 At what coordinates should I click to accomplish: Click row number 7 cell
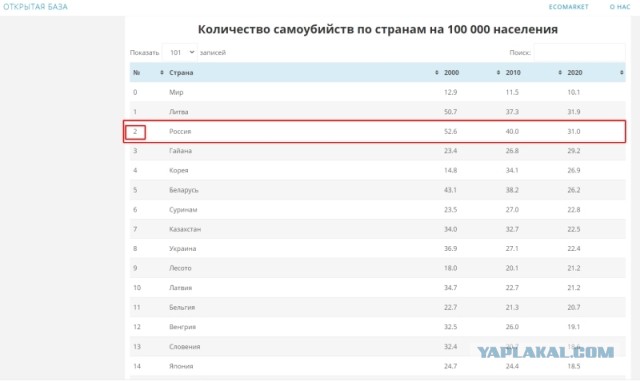[x=135, y=229]
